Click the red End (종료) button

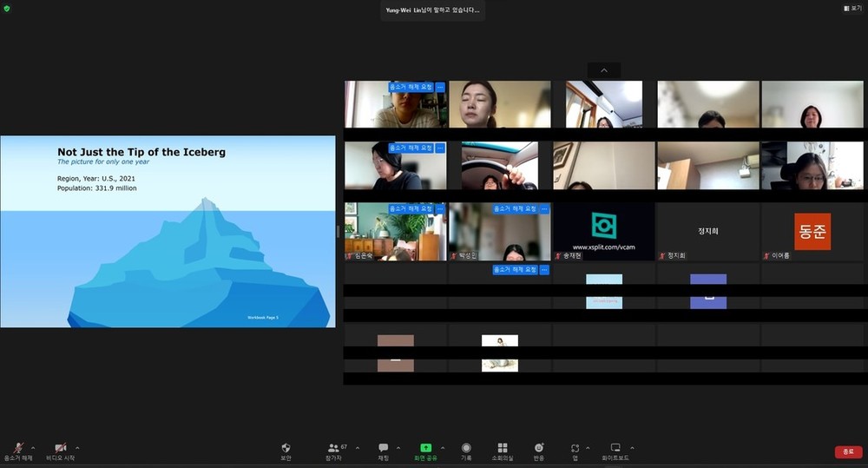[x=848, y=452]
